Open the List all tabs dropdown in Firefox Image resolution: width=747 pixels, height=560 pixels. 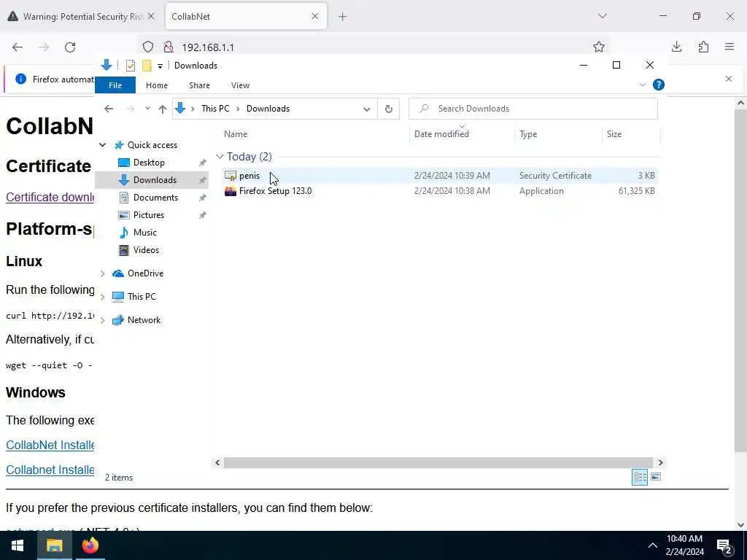(x=602, y=16)
